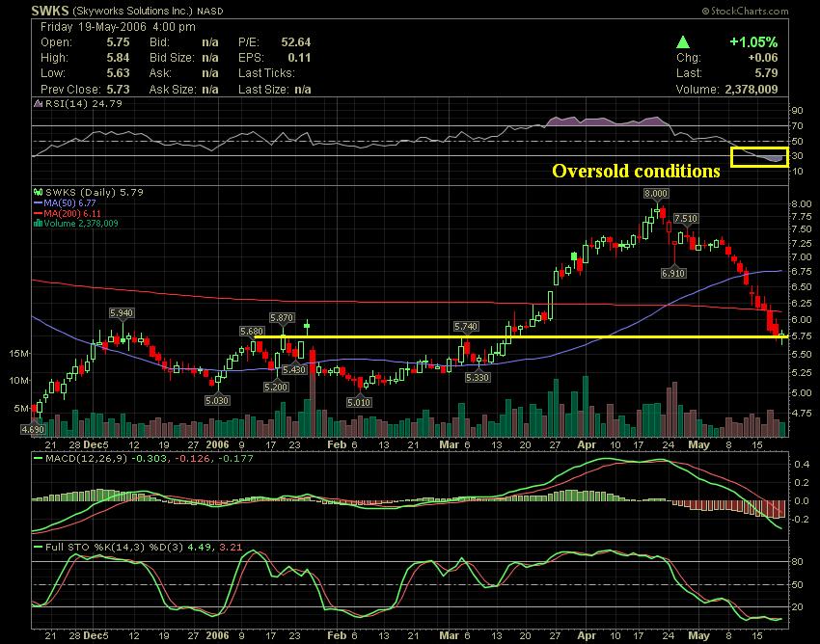Click the Skyworks Solutions Inc. company name
This screenshot has height=644, width=820.
pos(132,11)
